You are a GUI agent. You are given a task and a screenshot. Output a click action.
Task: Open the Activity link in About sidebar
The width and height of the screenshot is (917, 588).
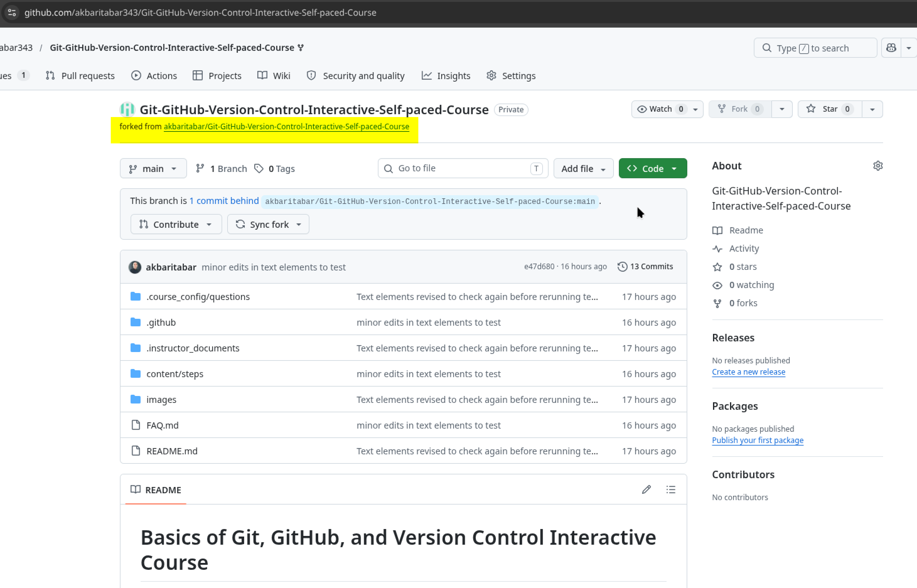736,249
